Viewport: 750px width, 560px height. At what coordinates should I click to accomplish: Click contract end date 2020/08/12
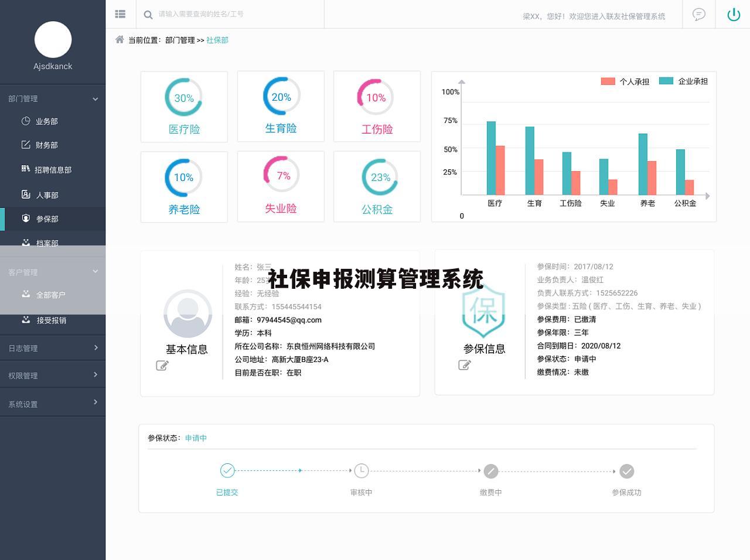[x=601, y=346]
